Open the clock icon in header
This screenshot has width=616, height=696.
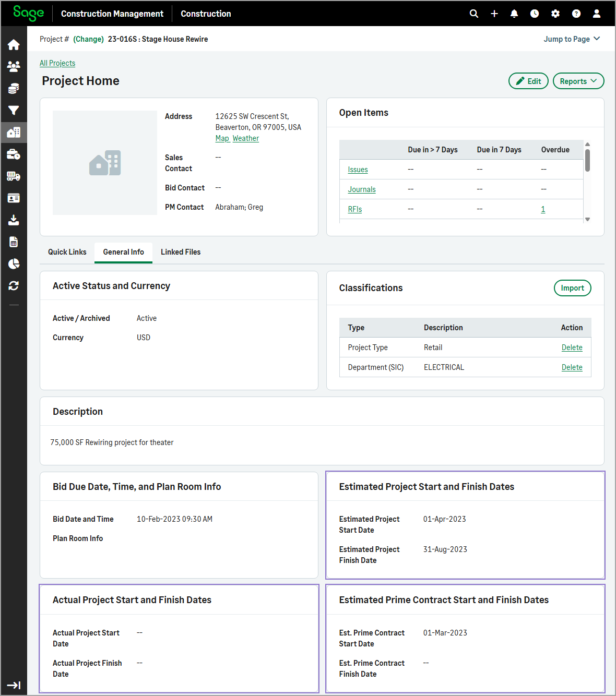pos(535,14)
